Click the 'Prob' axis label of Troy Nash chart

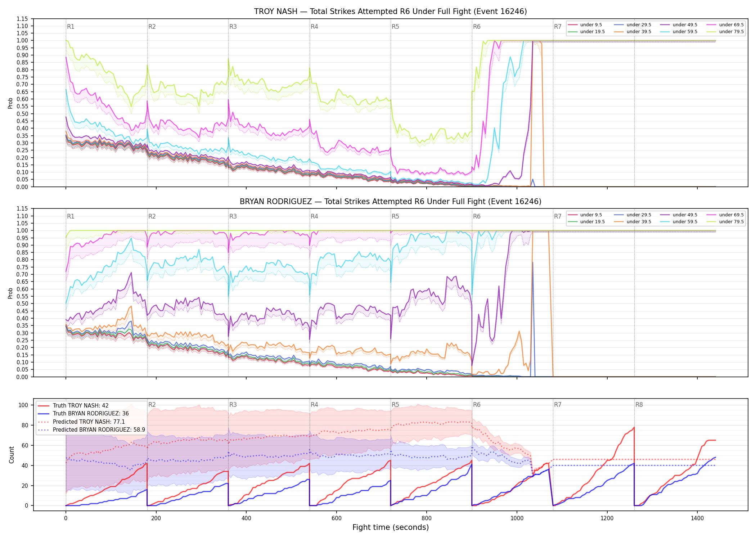tap(10, 103)
